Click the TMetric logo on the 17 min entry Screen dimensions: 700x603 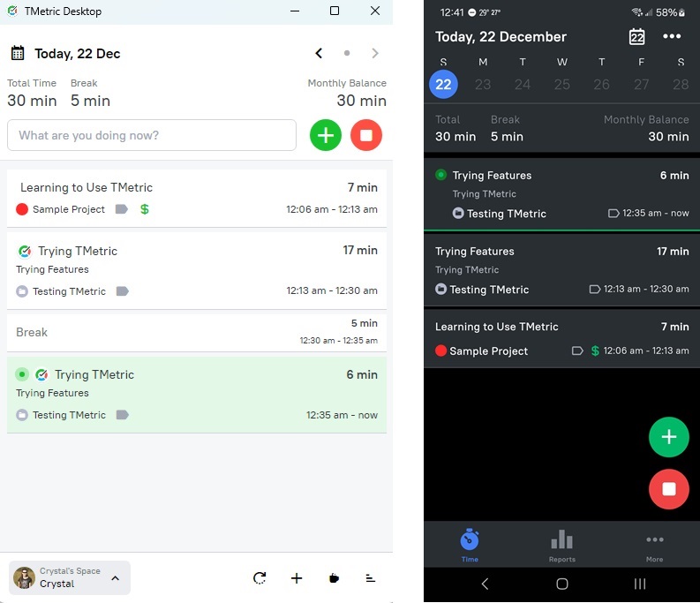(x=25, y=251)
